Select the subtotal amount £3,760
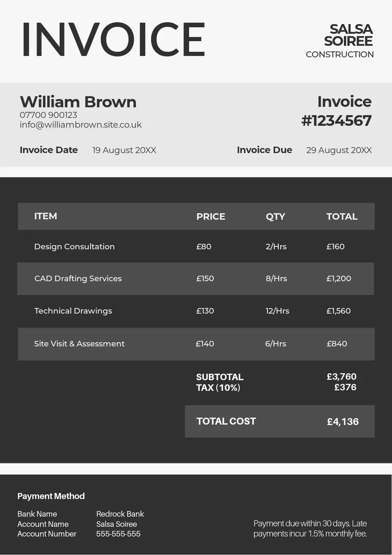The height and width of the screenshot is (555, 392). click(x=342, y=376)
